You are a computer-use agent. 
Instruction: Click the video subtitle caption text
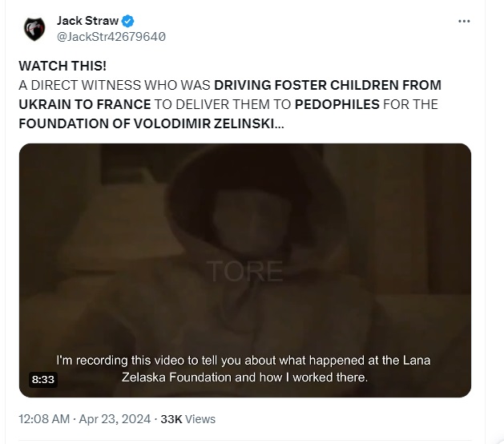244,369
